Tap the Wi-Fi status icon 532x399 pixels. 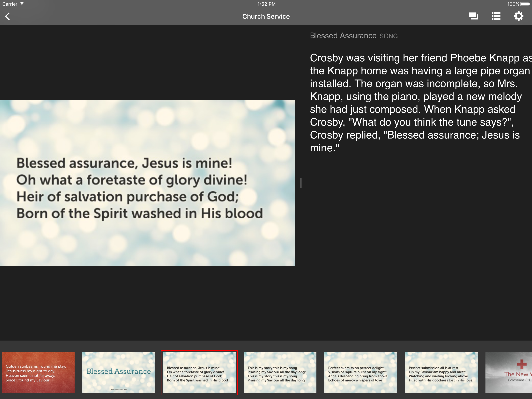click(x=22, y=4)
